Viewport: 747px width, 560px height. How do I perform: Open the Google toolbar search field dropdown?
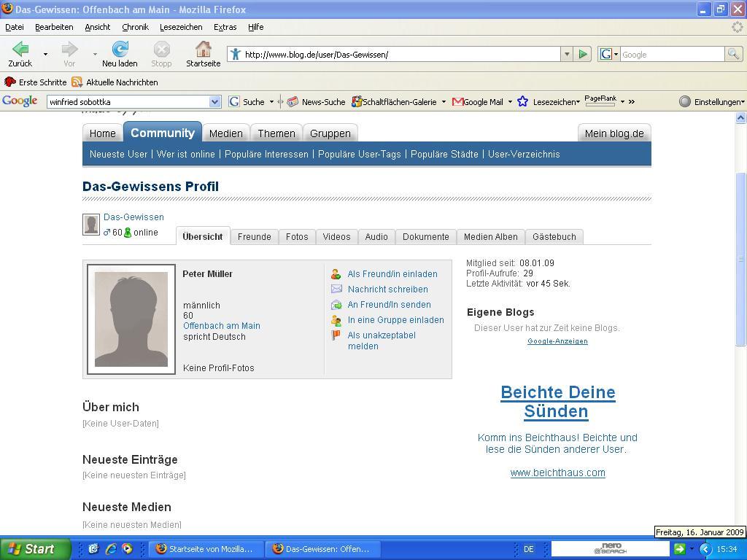[x=214, y=102]
